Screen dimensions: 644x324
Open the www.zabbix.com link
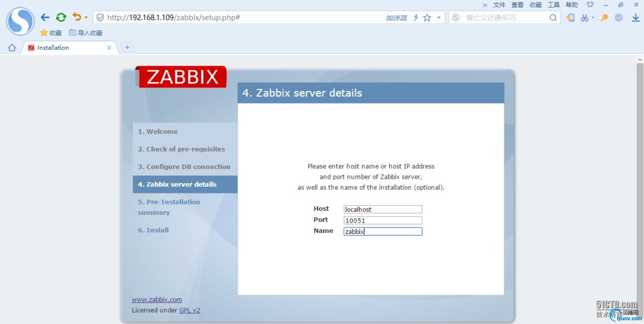(x=157, y=300)
